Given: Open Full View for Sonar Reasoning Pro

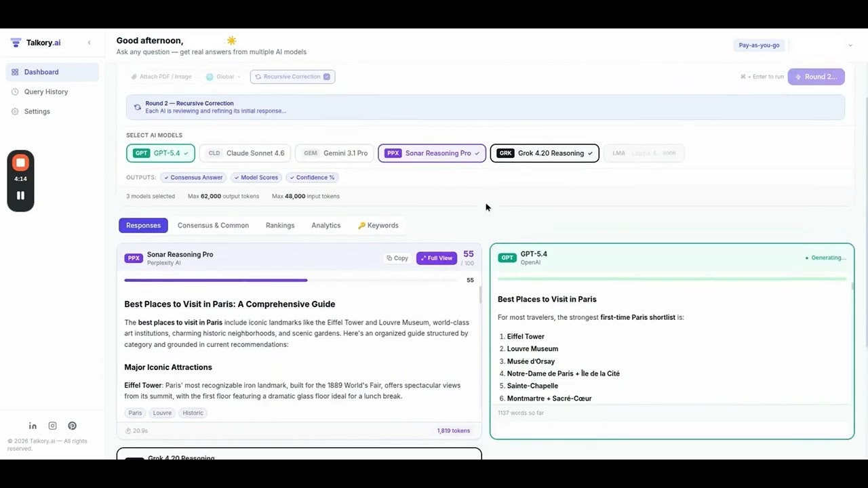Looking at the screenshot, I should (x=436, y=258).
